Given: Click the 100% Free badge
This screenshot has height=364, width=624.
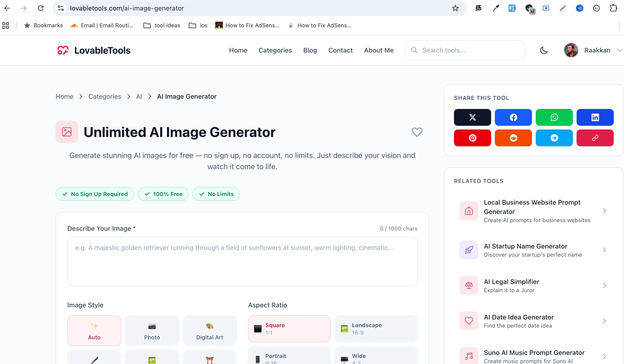Looking at the screenshot, I should pyautogui.click(x=163, y=194).
